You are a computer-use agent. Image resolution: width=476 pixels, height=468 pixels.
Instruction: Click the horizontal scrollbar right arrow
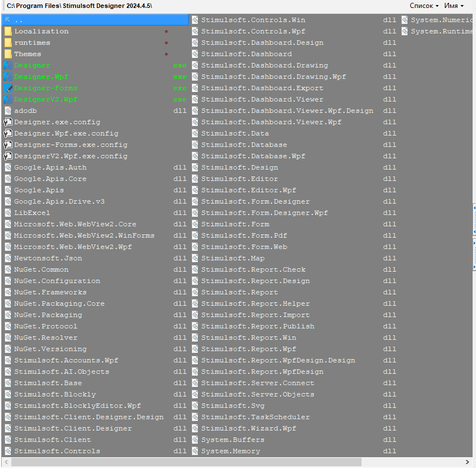pyautogui.click(x=468, y=462)
